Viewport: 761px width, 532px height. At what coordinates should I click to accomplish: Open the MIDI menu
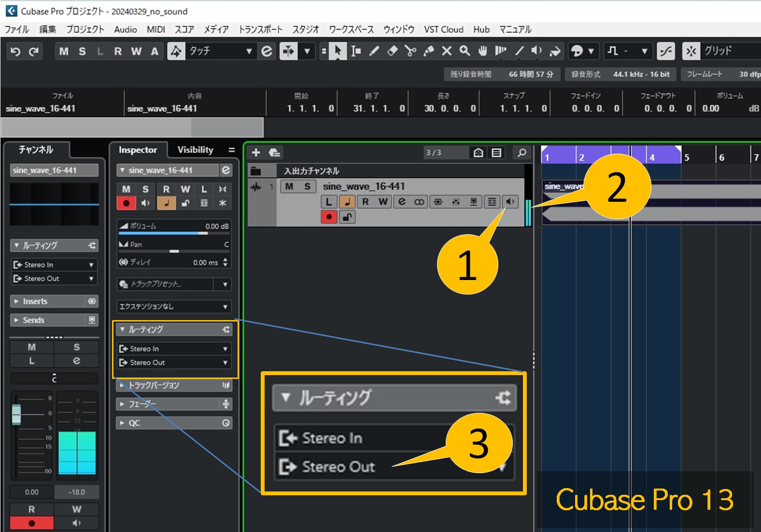pos(155,29)
